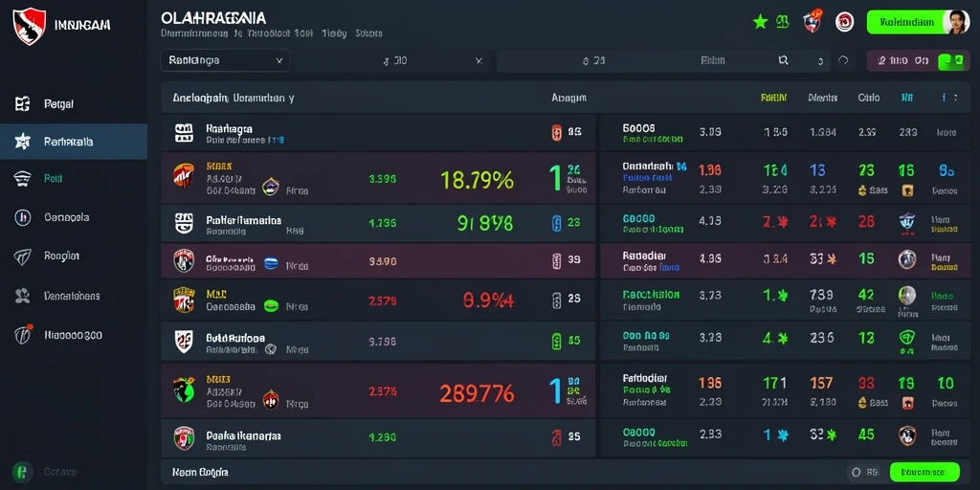Viewport: 980px width, 490px height.
Task: Sort by the yellow FiHiM column header
Action: click(773, 98)
